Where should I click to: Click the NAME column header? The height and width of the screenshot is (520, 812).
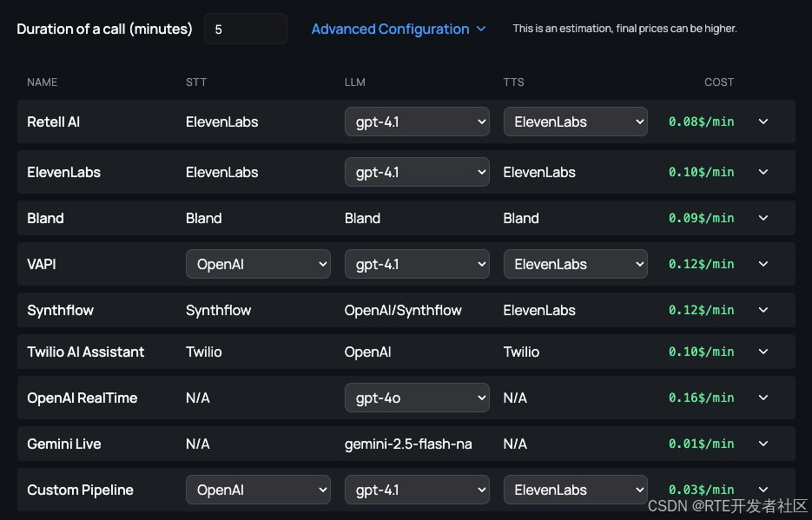coord(42,82)
